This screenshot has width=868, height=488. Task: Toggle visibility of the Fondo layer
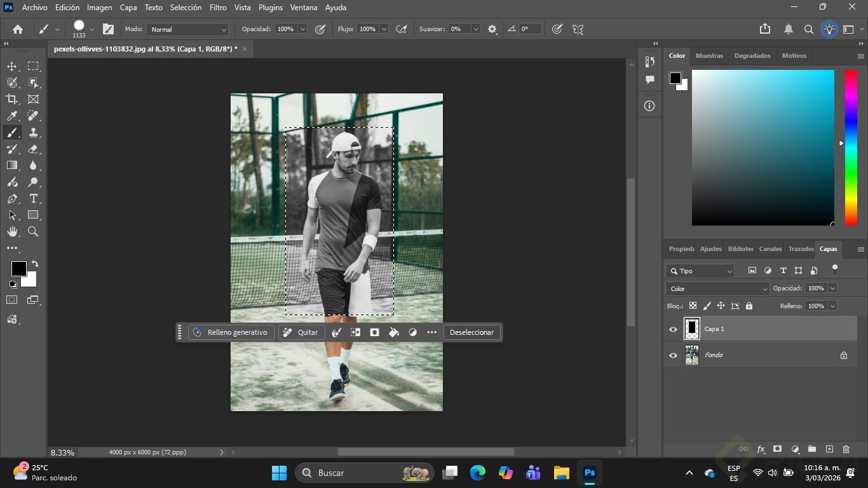(x=673, y=355)
